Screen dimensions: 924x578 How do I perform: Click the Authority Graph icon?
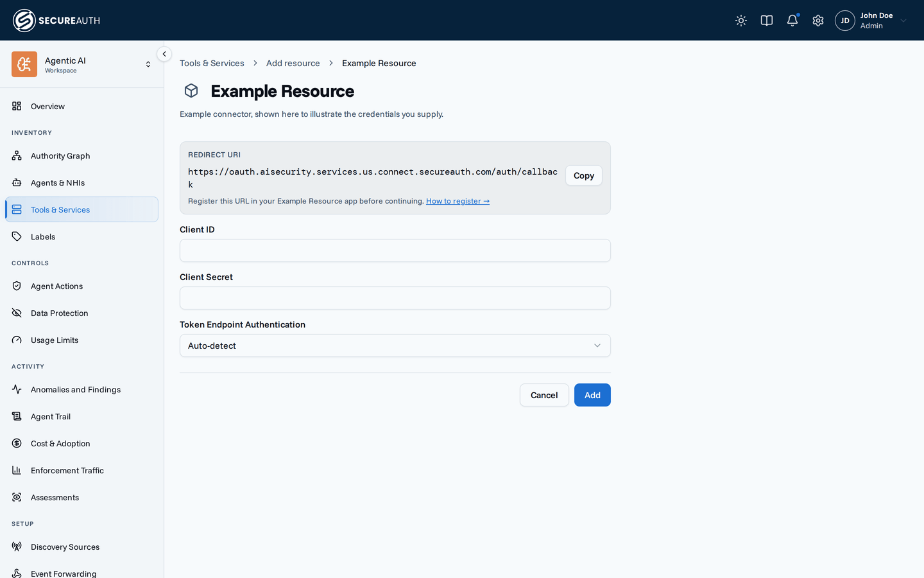click(x=17, y=155)
